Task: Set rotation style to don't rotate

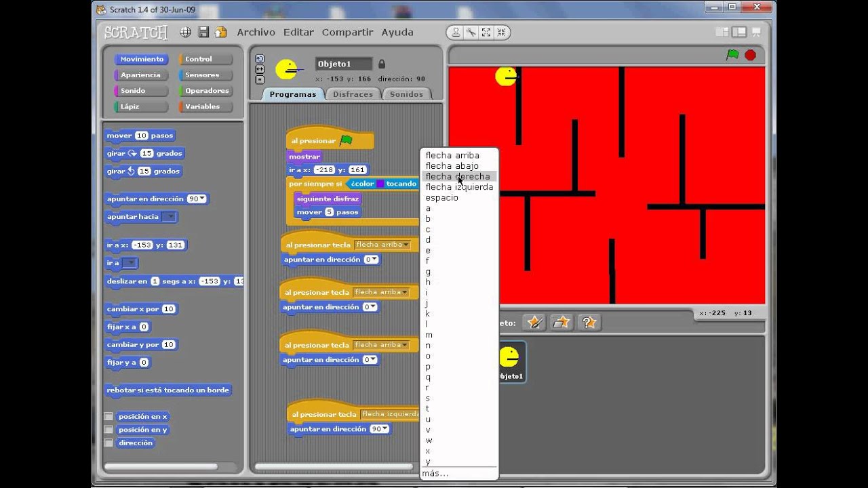Action: (260, 79)
